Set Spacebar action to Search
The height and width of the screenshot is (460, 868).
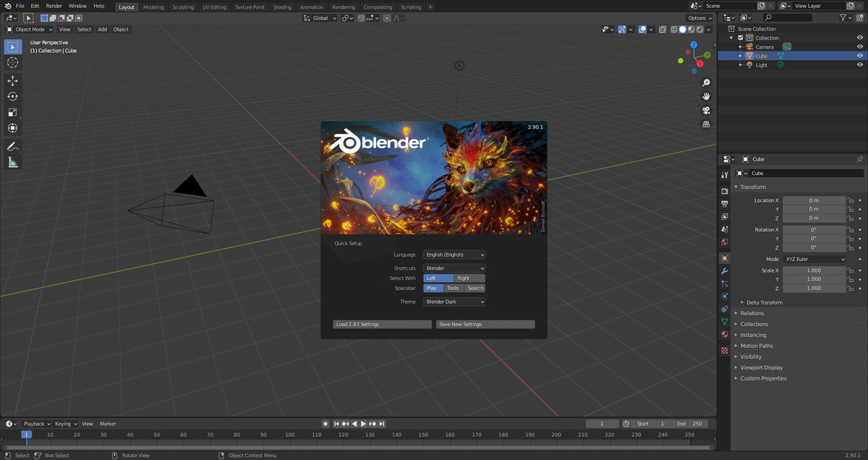tap(475, 288)
